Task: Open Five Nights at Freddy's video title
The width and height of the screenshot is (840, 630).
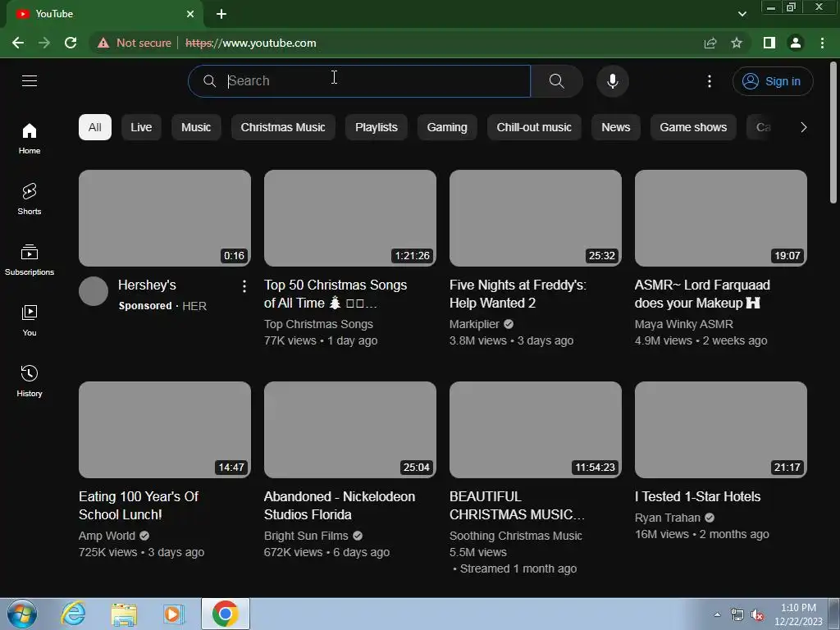Action: (518, 294)
